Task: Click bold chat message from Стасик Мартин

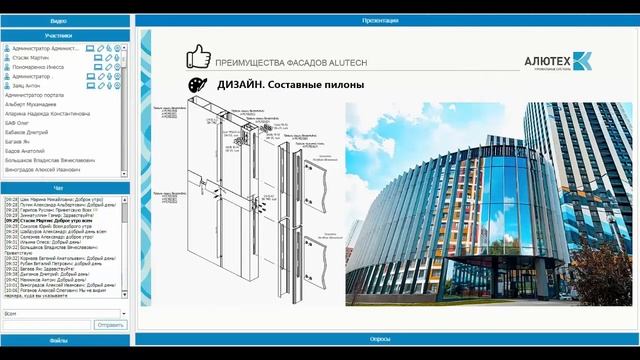Action: pyautogui.click(x=49, y=221)
